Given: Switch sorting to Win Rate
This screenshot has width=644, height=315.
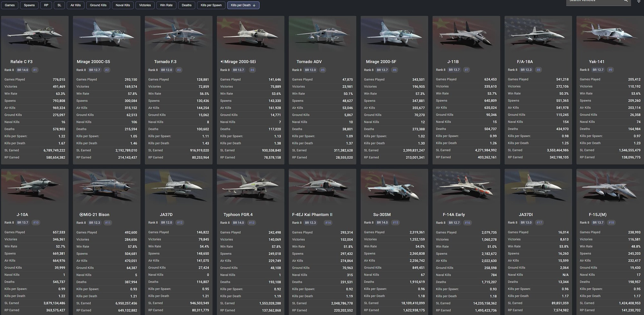Looking at the screenshot, I should click(x=166, y=5).
